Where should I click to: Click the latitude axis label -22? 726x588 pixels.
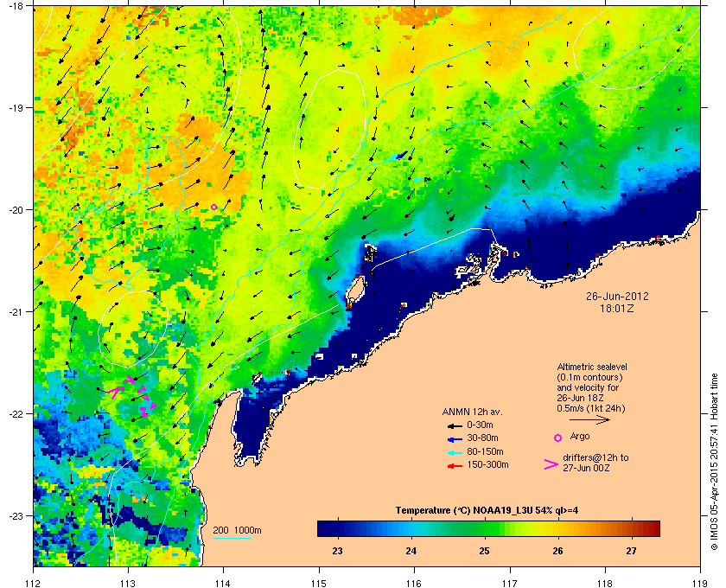(x=16, y=414)
